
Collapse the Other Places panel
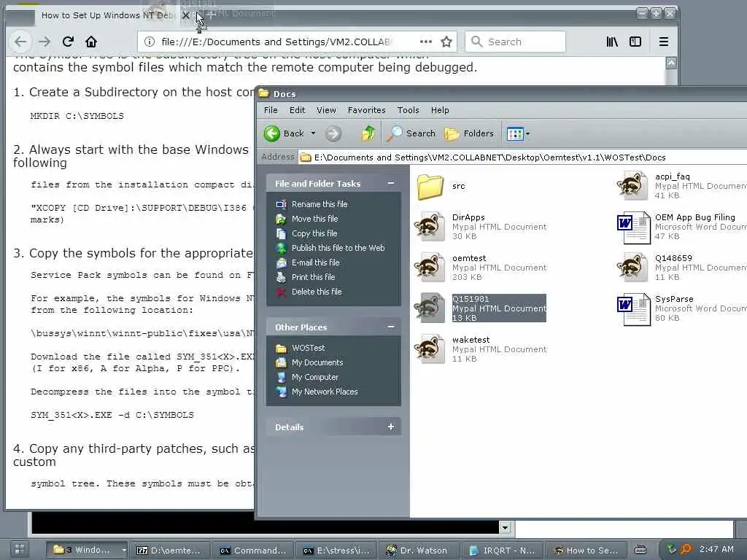pyautogui.click(x=391, y=327)
